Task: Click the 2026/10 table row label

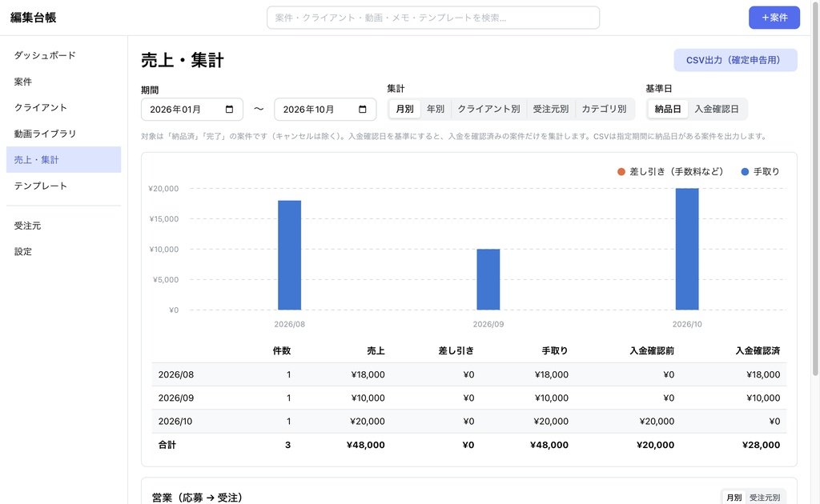Action: (x=175, y=422)
